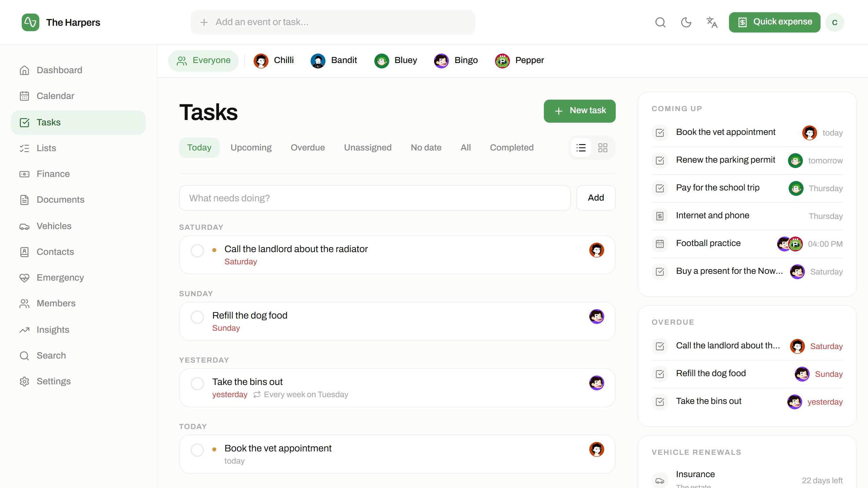Open user avatar C menu
Screen dimensions: 868x488
[835, 22]
